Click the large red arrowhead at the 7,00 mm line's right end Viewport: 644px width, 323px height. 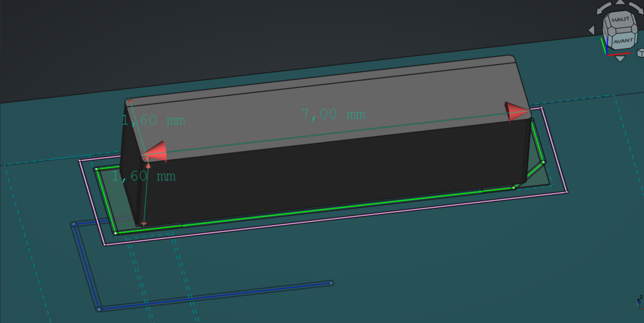517,112
